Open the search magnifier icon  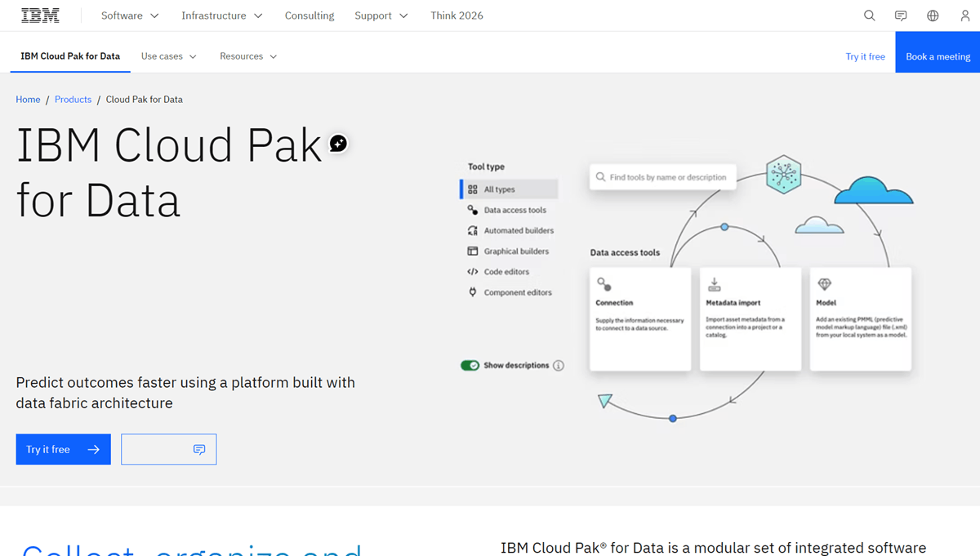(x=870, y=16)
